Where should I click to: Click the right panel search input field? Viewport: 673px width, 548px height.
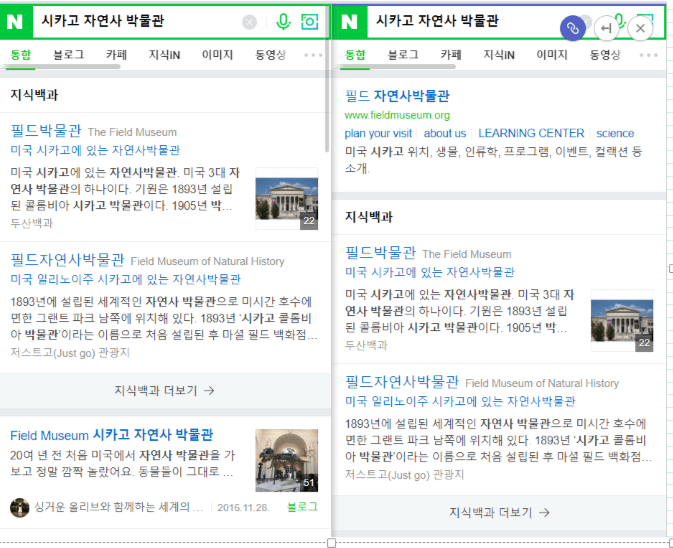coord(460,21)
